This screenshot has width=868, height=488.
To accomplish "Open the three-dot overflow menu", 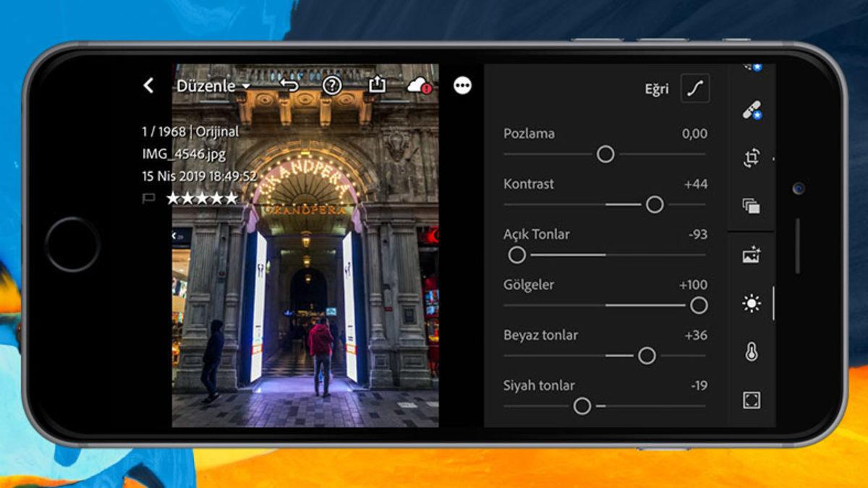I will [462, 85].
